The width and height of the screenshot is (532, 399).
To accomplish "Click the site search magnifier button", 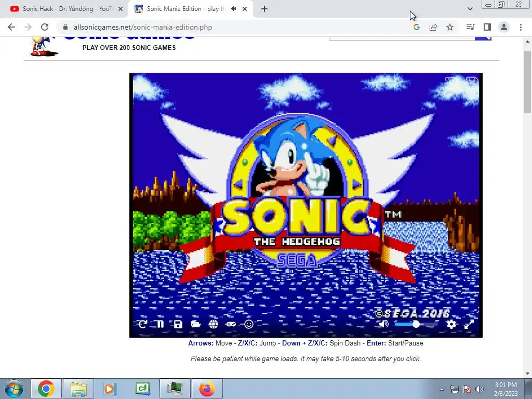I will pos(483,38).
